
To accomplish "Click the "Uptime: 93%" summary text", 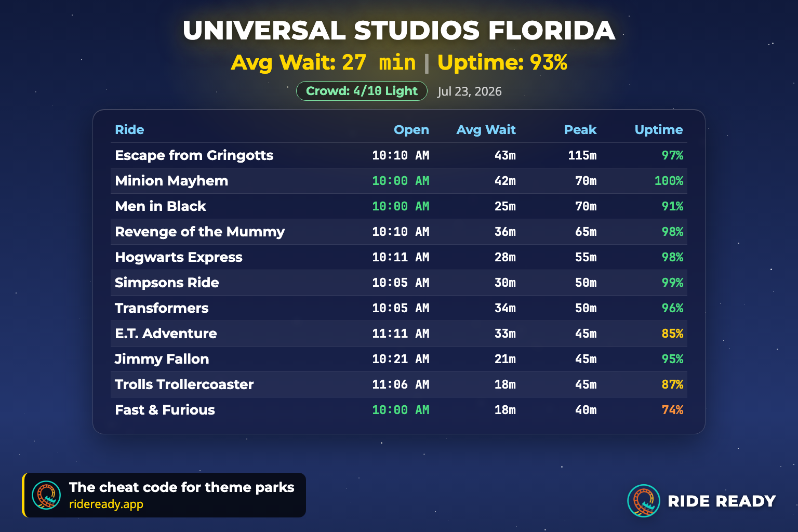I will 502,62.
